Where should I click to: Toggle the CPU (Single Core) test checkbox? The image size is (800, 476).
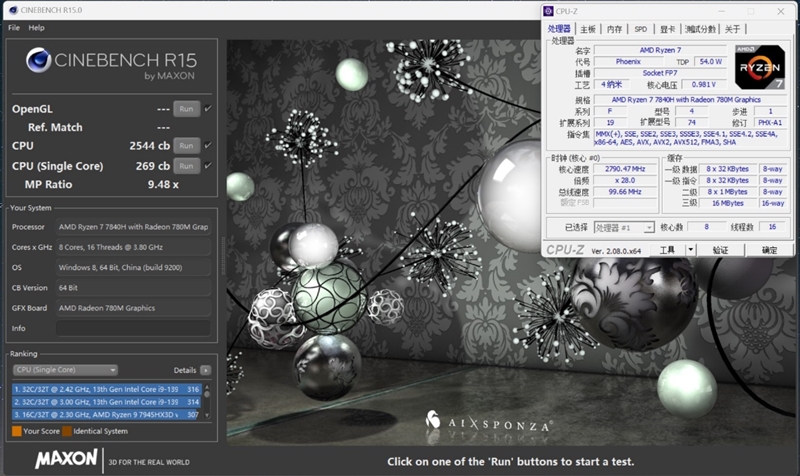click(x=208, y=166)
